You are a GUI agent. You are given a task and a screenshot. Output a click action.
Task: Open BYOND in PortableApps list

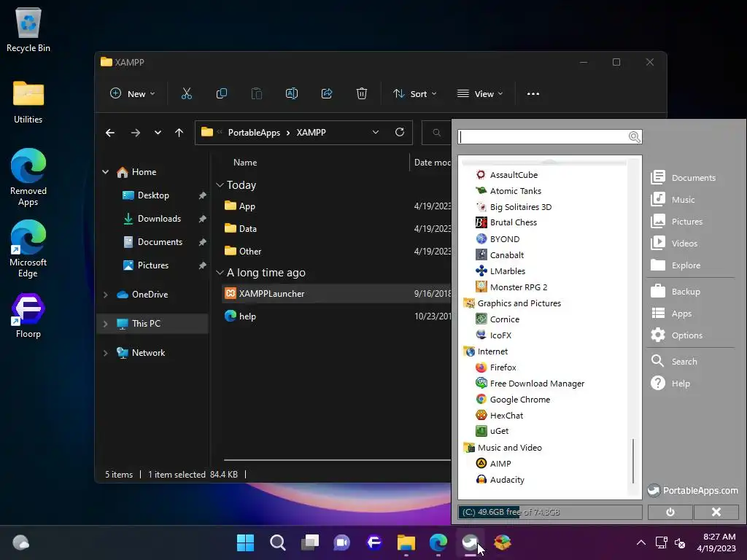coord(498,239)
